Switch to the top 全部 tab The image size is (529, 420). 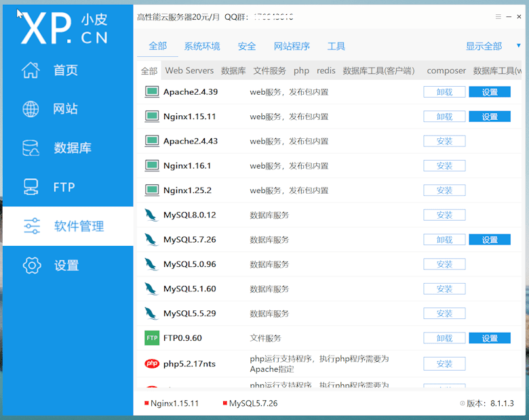(157, 46)
